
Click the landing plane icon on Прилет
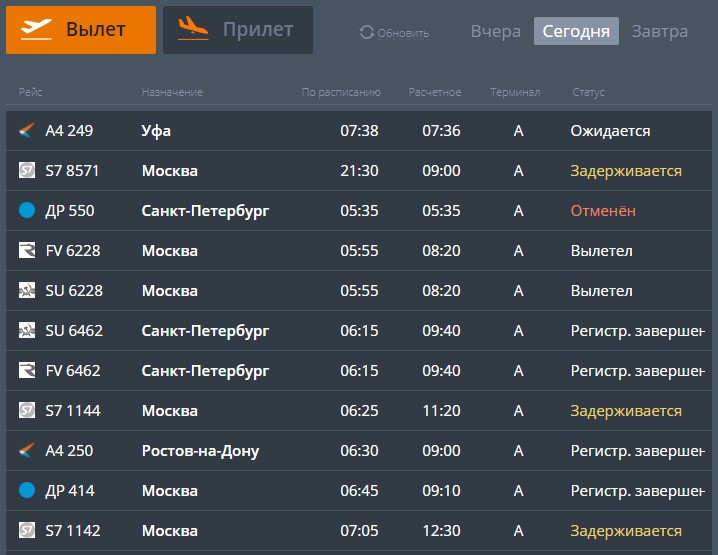[x=193, y=28]
